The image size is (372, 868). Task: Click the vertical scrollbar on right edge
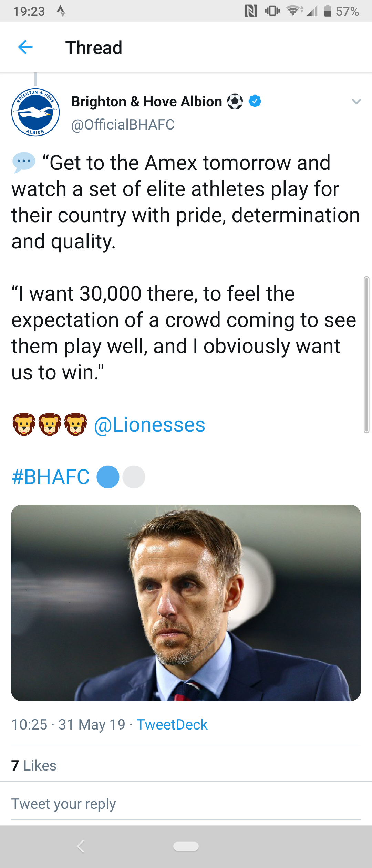[366, 354]
